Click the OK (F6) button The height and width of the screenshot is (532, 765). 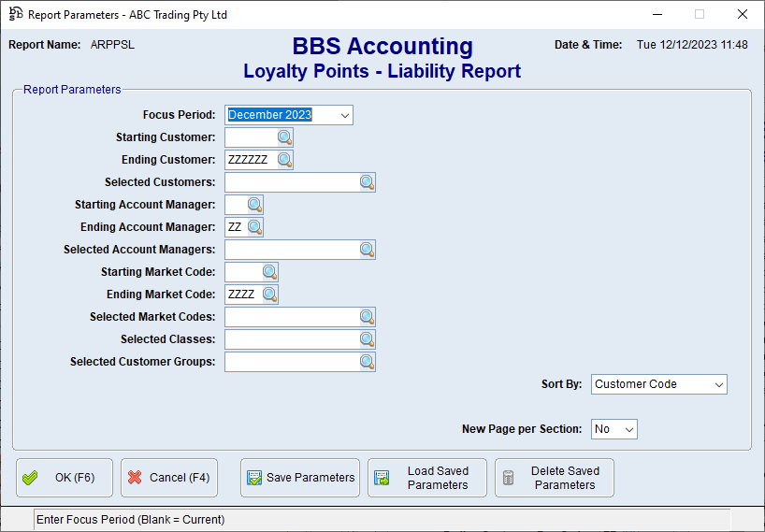click(x=65, y=478)
